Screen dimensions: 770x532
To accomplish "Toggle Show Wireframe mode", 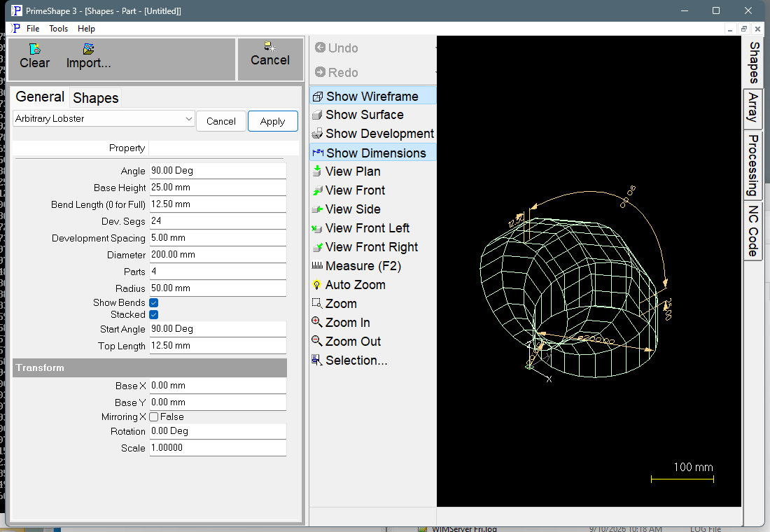I will 372,97.
